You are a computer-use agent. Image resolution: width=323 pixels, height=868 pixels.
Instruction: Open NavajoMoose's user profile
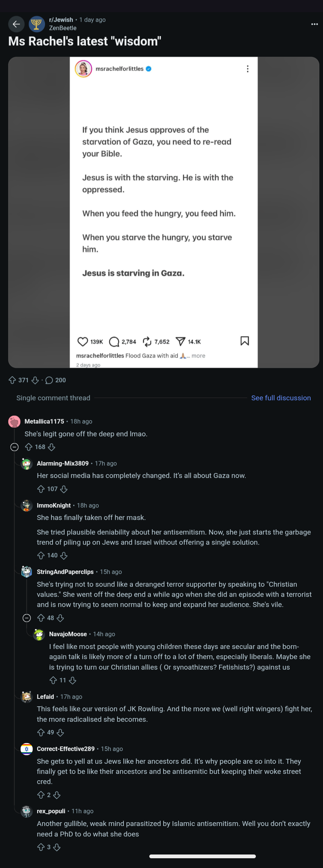[x=68, y=634]
